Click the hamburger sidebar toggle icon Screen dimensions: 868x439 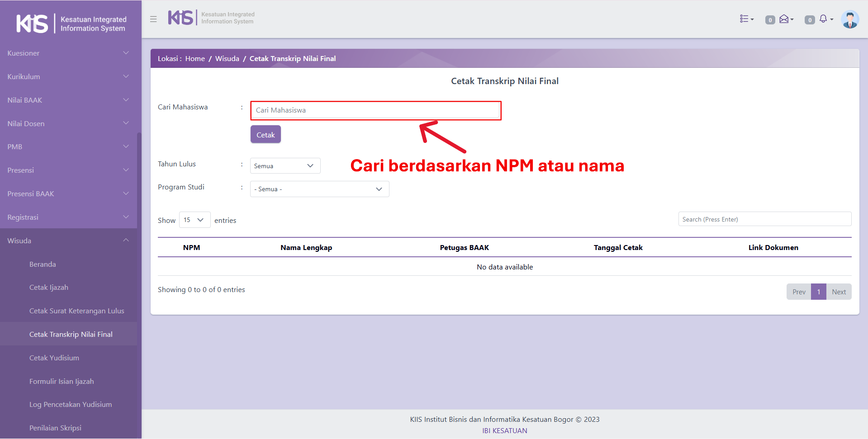point(153,19)
